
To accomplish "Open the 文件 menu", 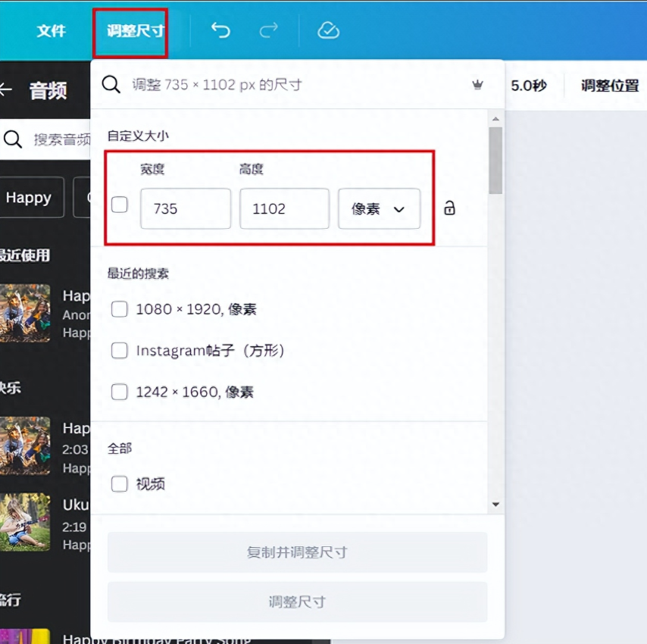I will (52, 31).
